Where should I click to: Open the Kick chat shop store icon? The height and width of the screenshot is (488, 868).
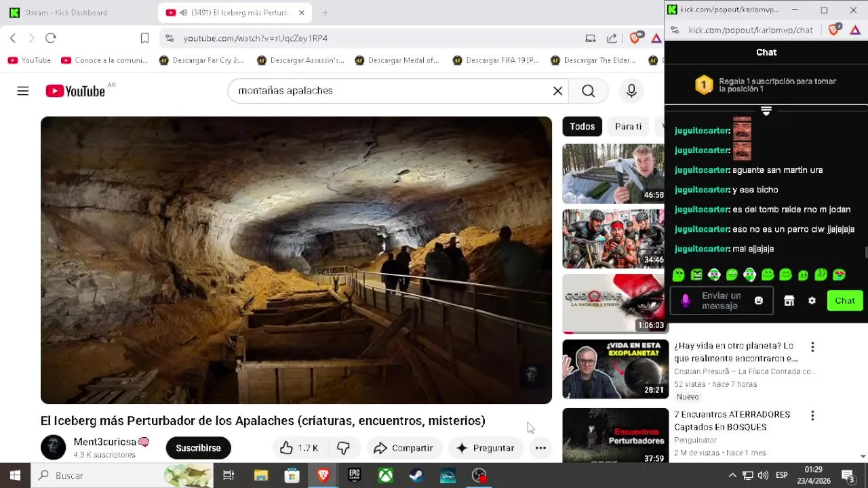(789, 301)
